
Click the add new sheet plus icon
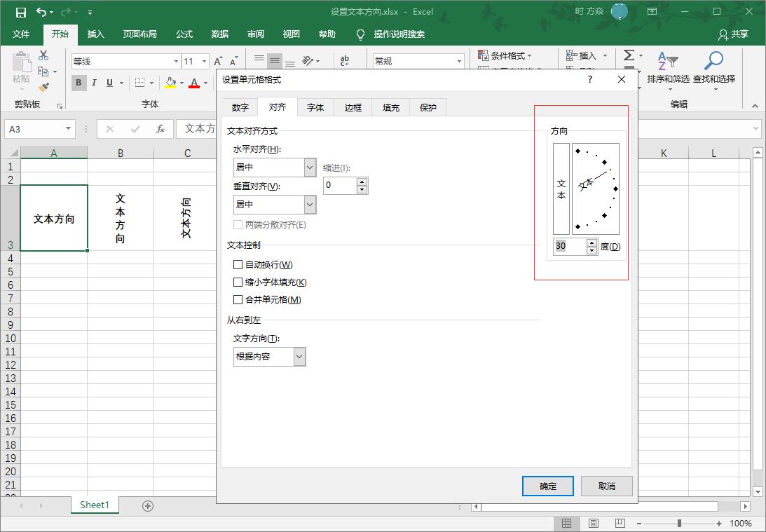[148, 506]
